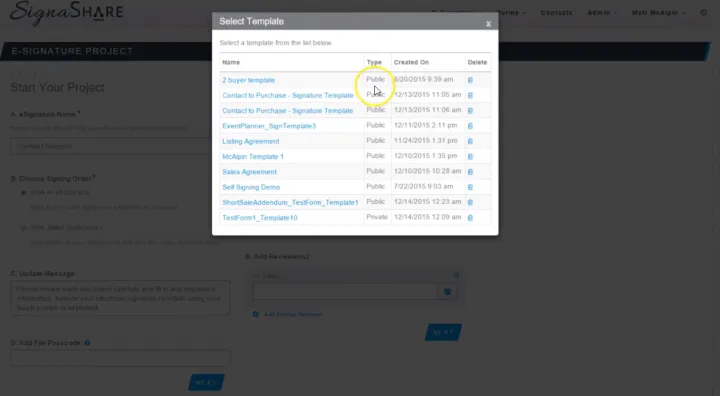Expand the Admin dropdown menu
This screenshot has width=720, height=396.
[x=602, y=12]
